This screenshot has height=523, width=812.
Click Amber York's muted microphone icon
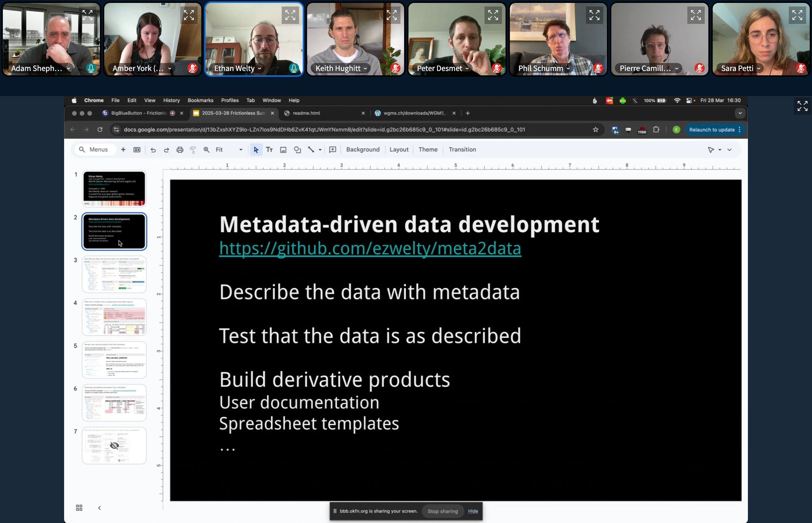(x=192, y=68)
